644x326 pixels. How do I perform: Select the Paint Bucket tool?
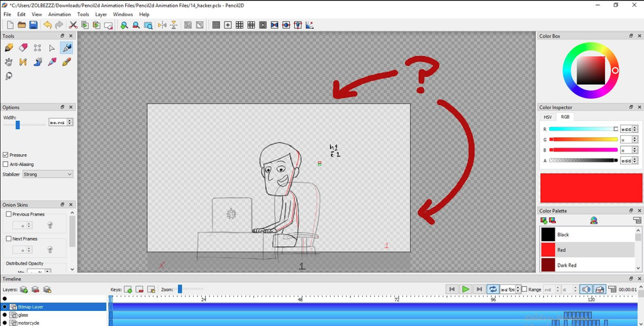point(37,62)
